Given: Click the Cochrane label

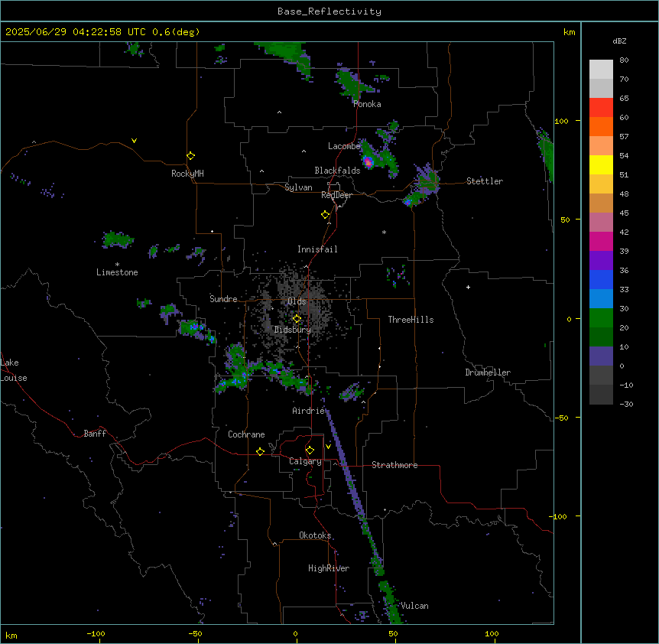Looking at the screenshot, I should (246, 434).
